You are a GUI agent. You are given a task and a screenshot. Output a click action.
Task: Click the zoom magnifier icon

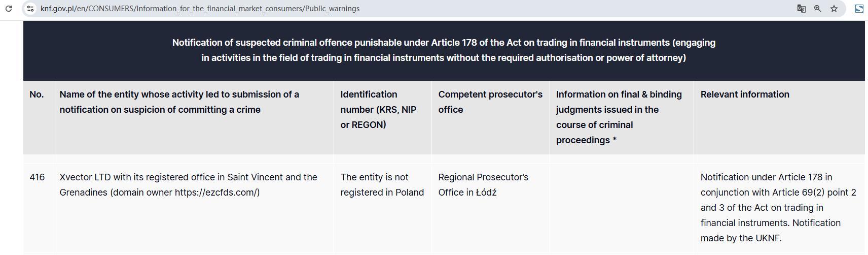[x=817, y=9]
